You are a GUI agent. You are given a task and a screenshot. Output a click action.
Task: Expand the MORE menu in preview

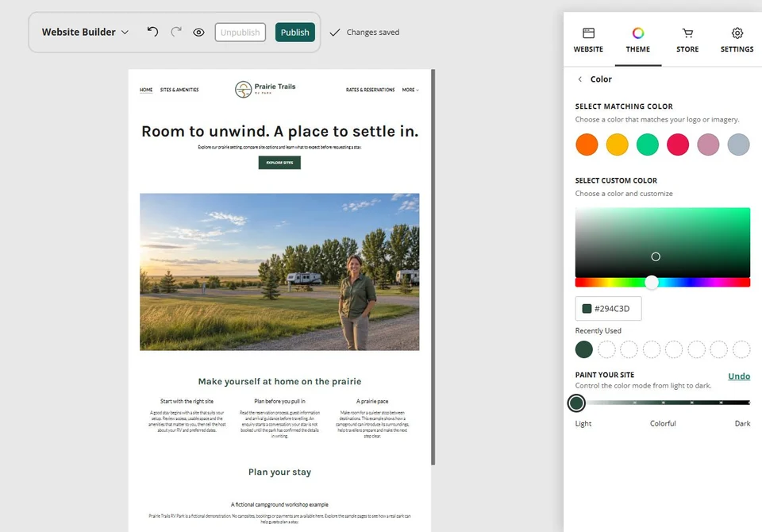tap(410, 90)
